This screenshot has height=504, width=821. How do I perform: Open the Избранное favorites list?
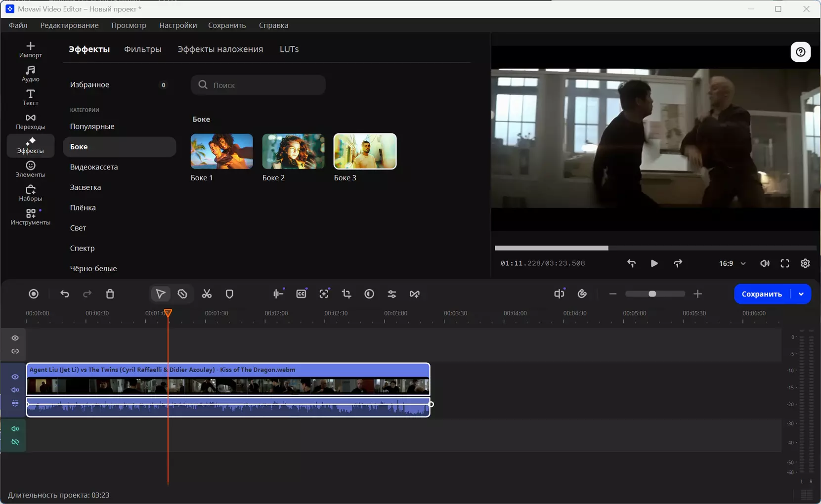(x=120, y=84)
